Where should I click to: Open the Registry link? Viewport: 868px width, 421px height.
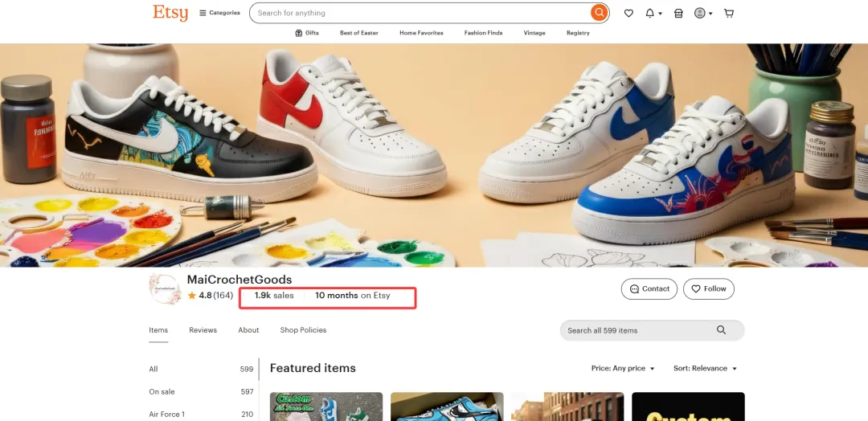click(x=578, y=33)
